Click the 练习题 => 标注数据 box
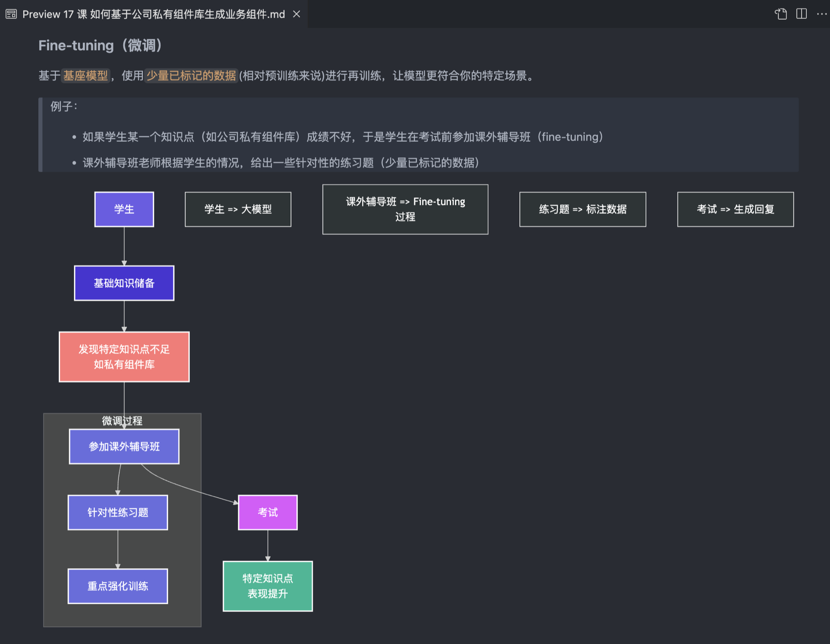Viewport: 830px width, 644px height. pos(583,209)
